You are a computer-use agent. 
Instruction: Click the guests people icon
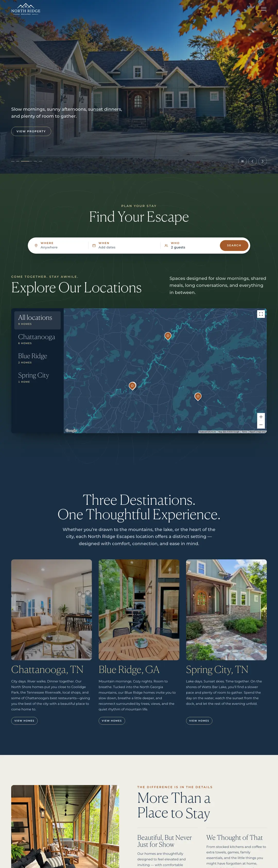coord(166,246)
